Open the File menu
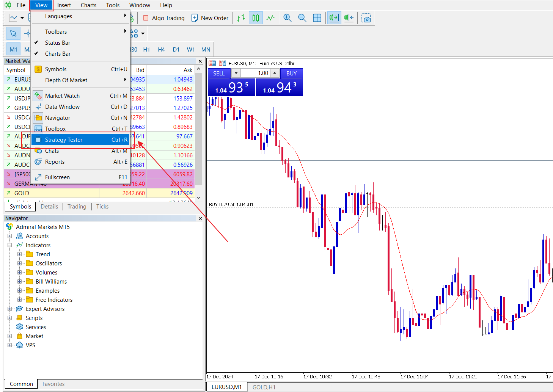The width and height of the screenshot is (553, 392). (21, 5)
